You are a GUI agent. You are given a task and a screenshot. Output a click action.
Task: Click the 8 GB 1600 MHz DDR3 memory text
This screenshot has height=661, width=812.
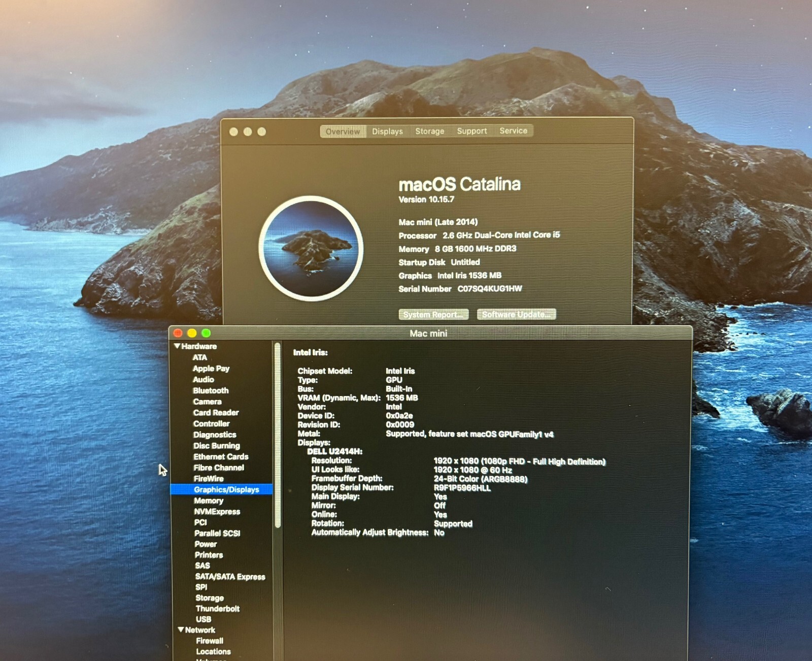point(476,249)
